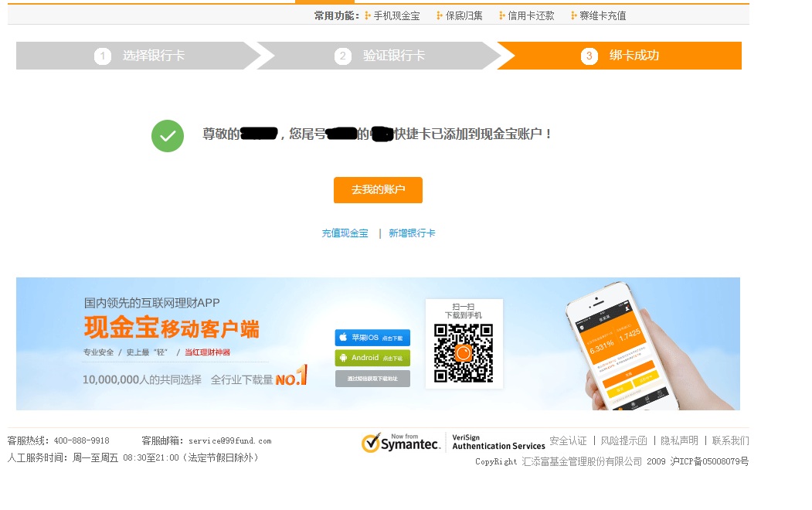Select 赛维卡充值 shortcut

coord(603,15)
